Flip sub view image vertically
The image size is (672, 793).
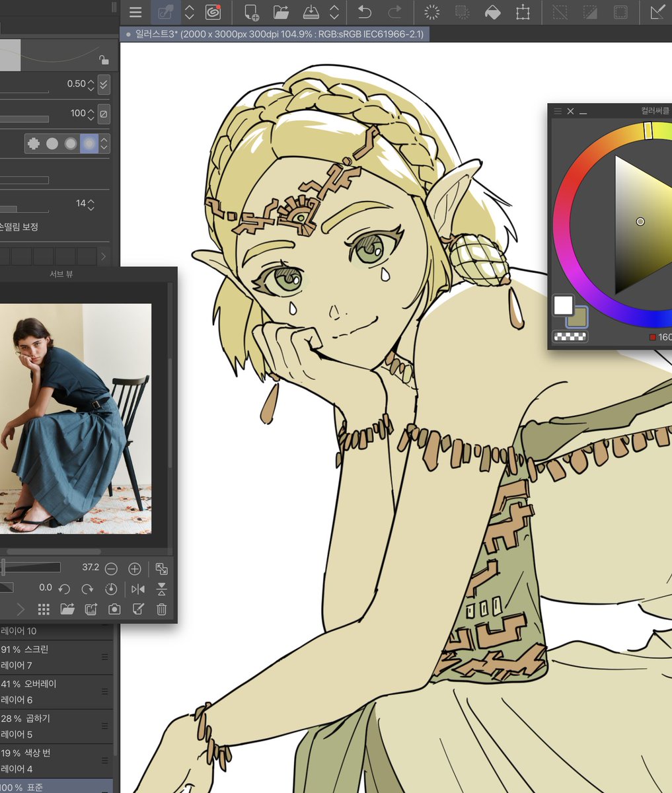(x=161, y=589)
